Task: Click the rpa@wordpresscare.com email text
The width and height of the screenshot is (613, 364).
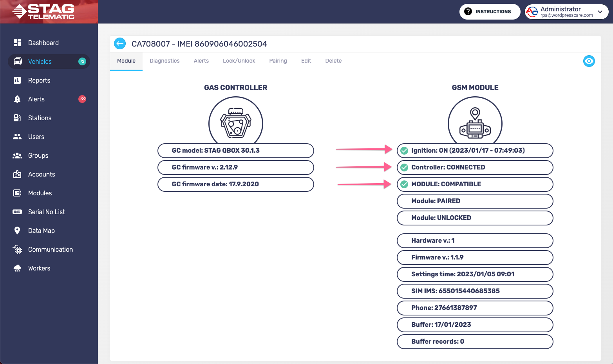Action: [566, 16]
